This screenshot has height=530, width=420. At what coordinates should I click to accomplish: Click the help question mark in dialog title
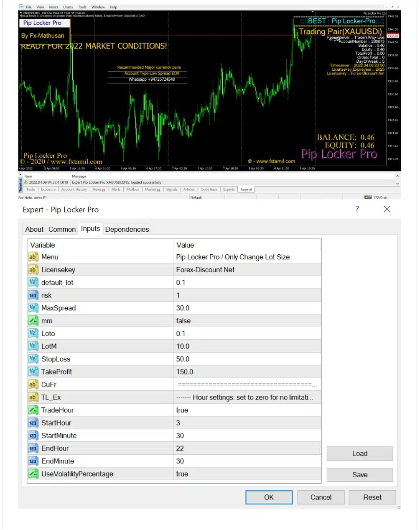coord(357,209)
